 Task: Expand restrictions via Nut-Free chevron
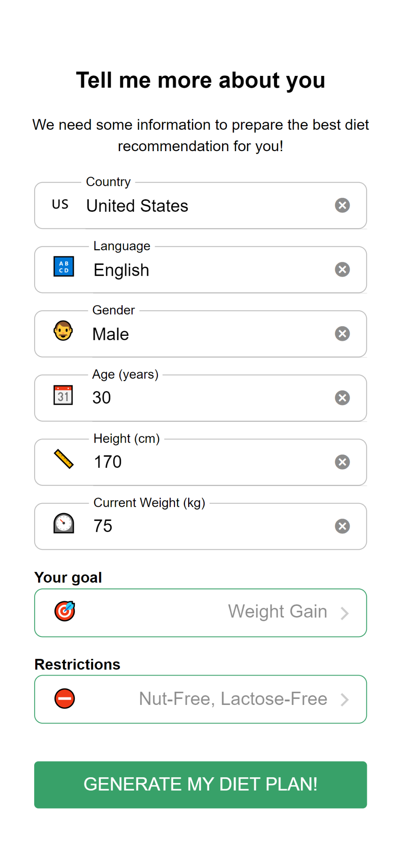click(x=344, y=700)
